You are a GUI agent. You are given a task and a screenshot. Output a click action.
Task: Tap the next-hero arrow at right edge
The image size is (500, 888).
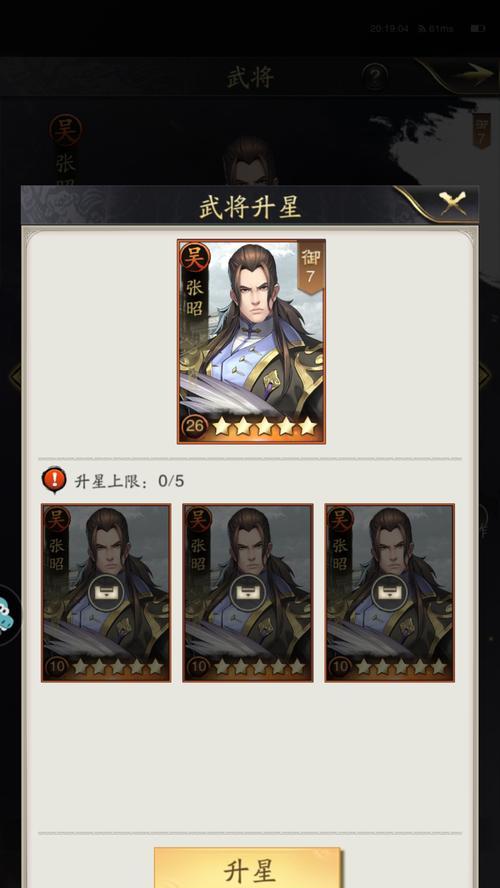pyautogui.click(x=485, y=375)
